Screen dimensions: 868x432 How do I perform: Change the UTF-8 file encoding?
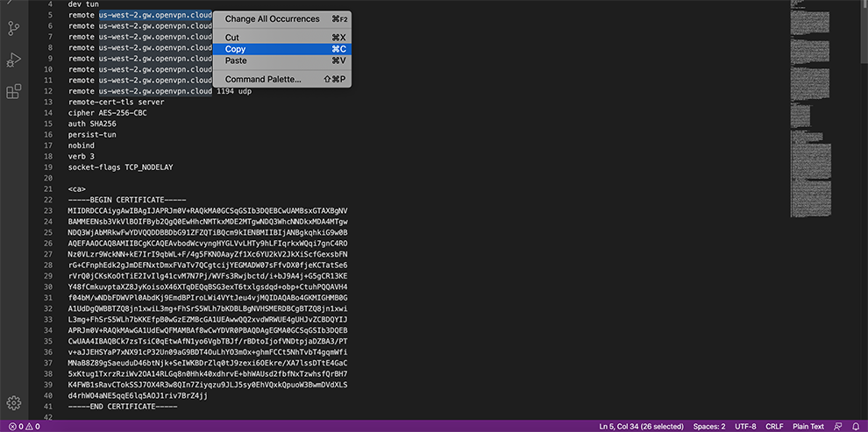point(745,426)
